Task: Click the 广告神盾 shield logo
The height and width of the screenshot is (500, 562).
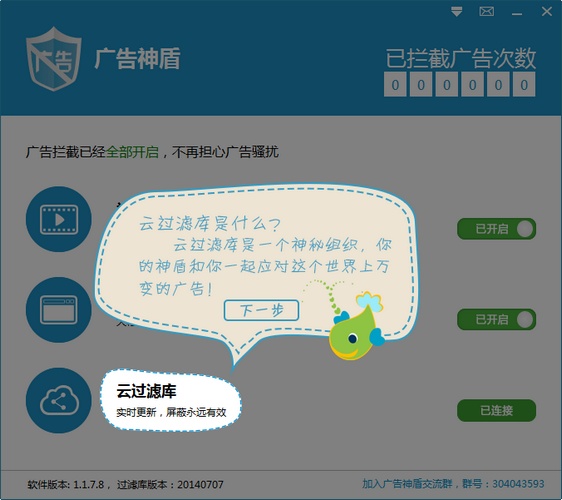Action: (54, 59)
